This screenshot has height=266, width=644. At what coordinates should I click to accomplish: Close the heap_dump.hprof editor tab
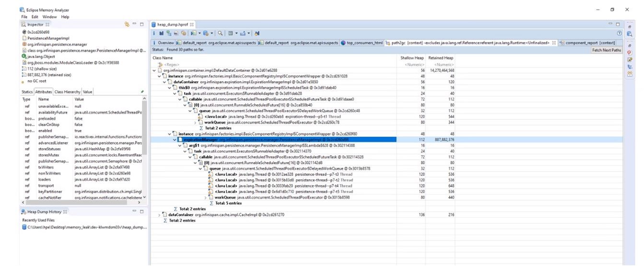click(x=192, y=24)
